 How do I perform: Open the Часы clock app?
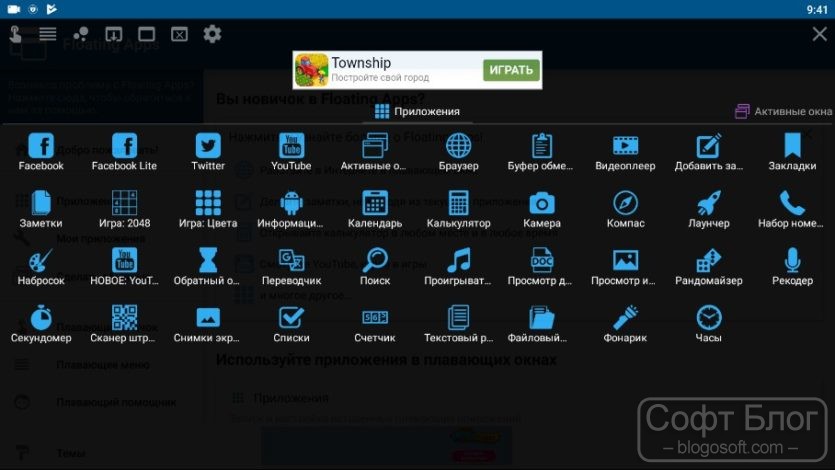coord(708,324)
